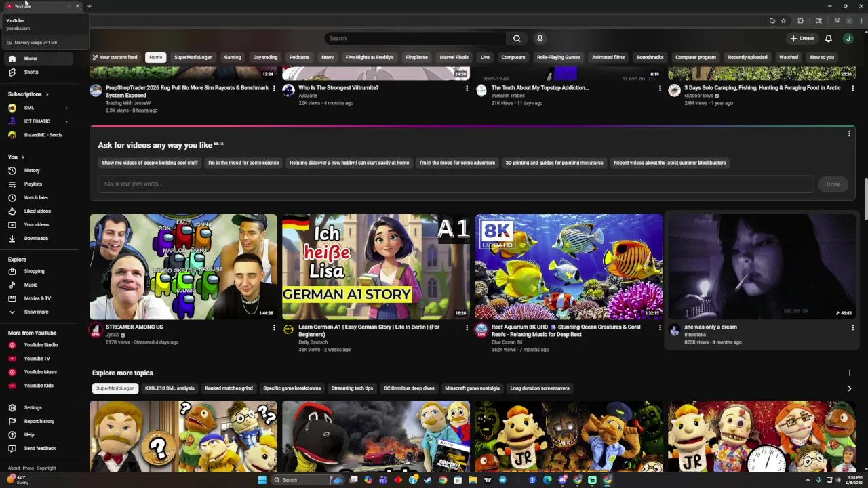Open Windows Start menu
Viewport: 868px width, 488px height.
(262, 480)
